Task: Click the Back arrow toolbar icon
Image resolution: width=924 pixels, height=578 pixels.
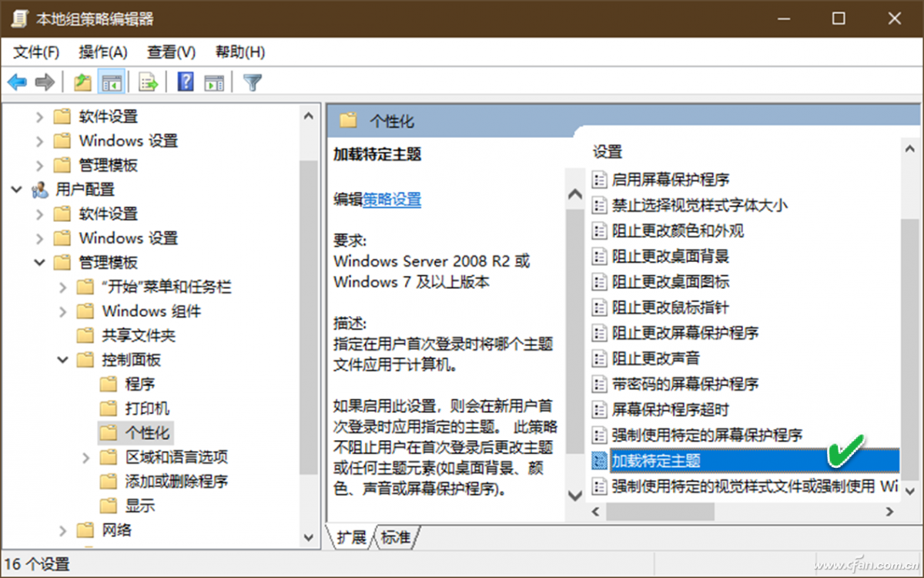Action: [x=17, y=82]
